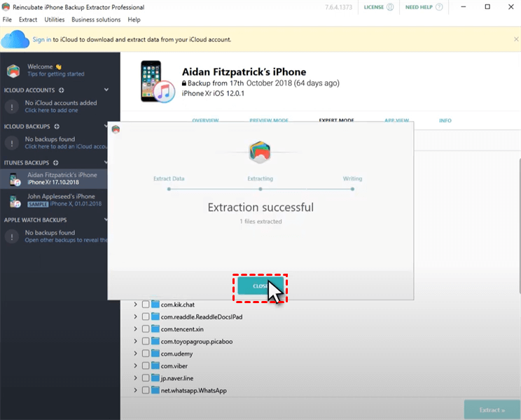521x420 pixels.
Task: Dismiss the iCloud sign-in banner
Action: (516, 39)
